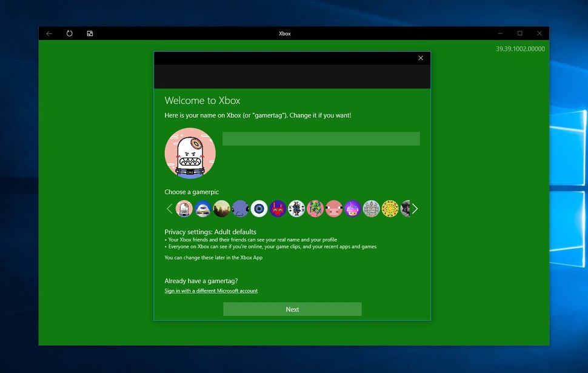Choose the yellow mosaic pattern gamerpic
Screen dimensions: 588x373
(390, 209)
